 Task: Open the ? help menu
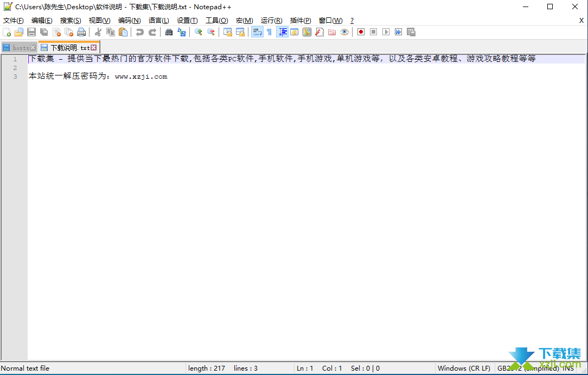[x=351, y=21]
